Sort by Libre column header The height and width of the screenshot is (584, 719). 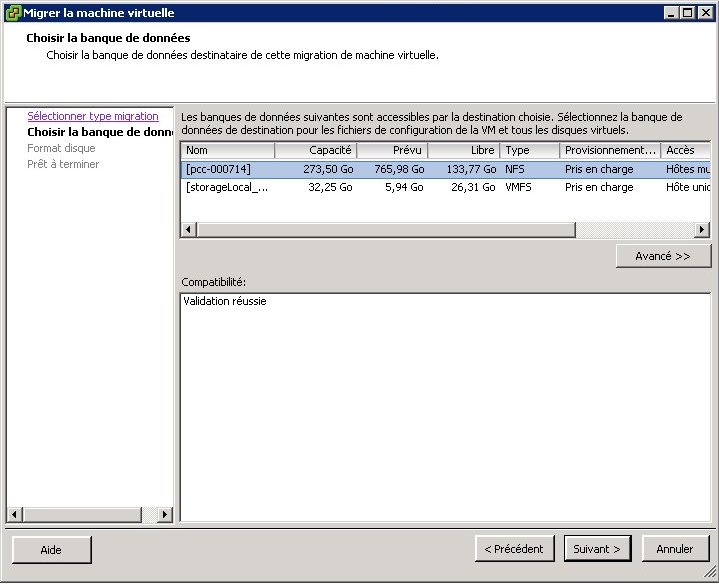click(x=464, y=150)
